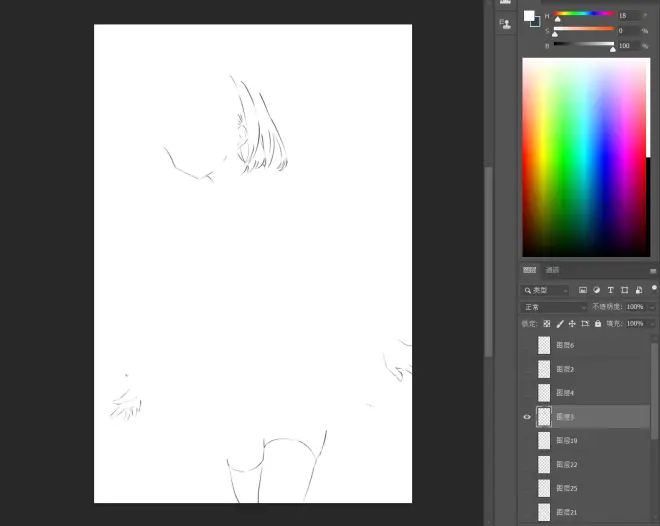660x526 pixels.
Task: Open the blend mode dropdown
Action: click(553, 307)
